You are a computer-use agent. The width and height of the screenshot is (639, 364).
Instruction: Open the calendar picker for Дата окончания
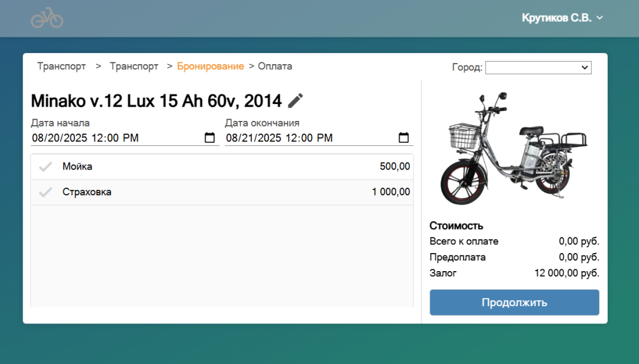[404, 138]
